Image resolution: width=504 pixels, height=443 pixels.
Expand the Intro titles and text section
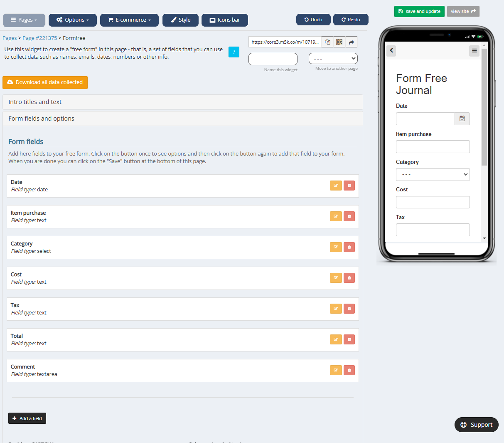pos(183,102)
